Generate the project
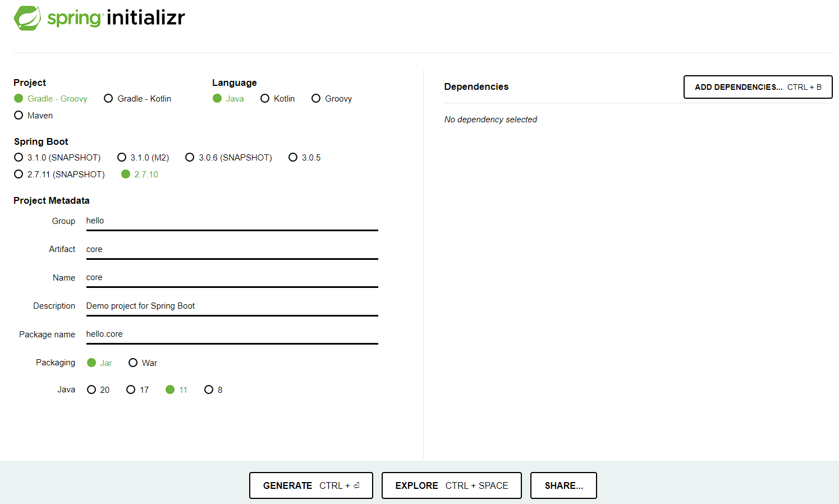This screenshot has width=839, height=504. [311, 485]
